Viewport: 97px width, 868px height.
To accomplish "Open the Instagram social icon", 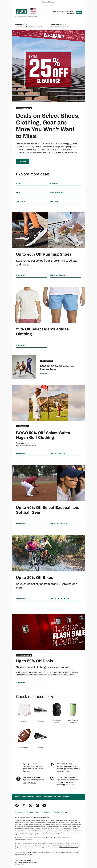I will click(30, 805).
